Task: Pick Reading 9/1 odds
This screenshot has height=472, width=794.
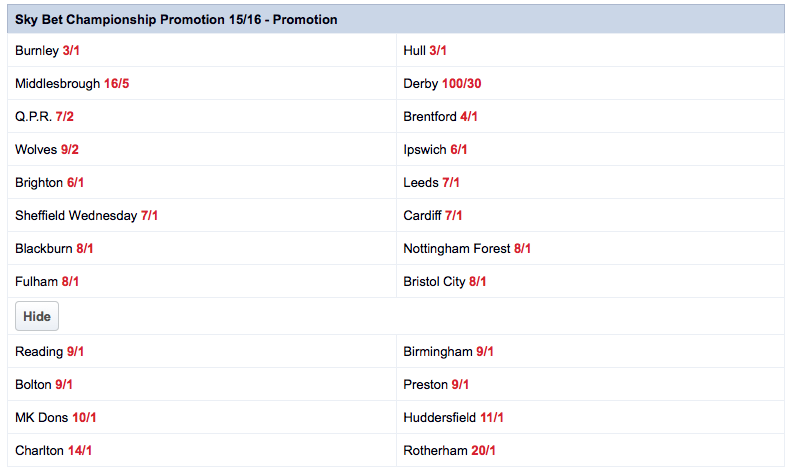Action: tap(75, 351)
